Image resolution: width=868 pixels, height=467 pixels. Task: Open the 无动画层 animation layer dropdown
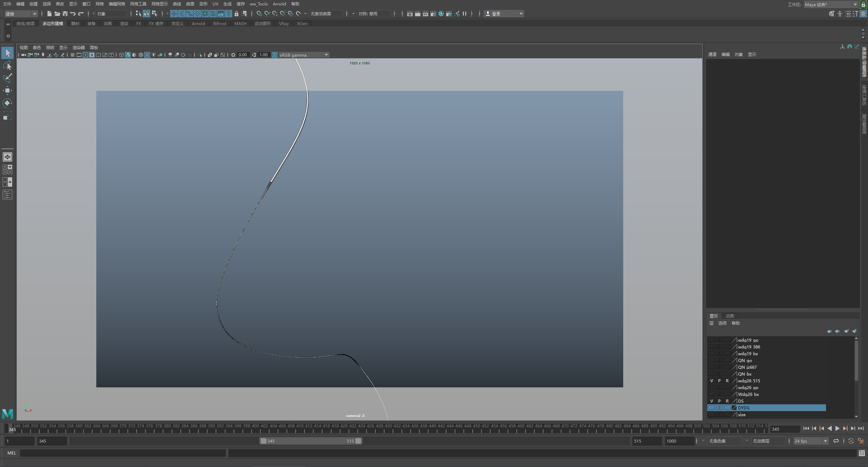click(x=768, y=441)
